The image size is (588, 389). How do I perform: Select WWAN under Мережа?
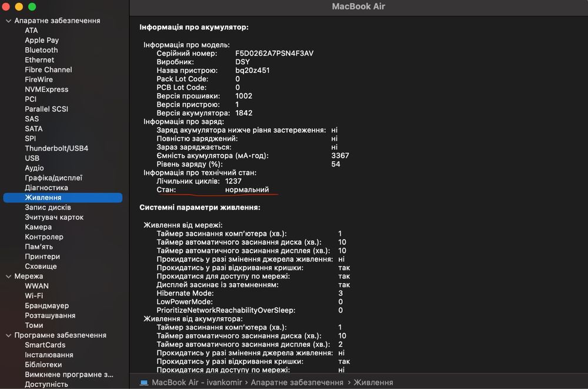click(36, 286)
